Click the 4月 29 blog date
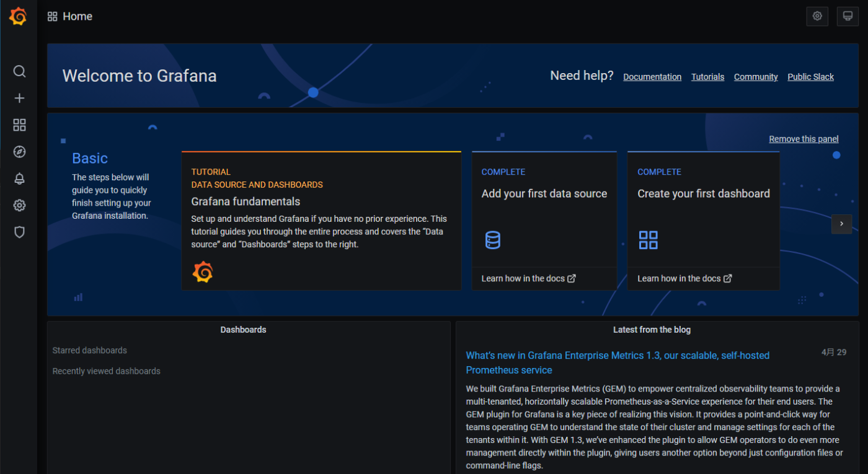This screenshot has width=868, height=474. (834, 352)
